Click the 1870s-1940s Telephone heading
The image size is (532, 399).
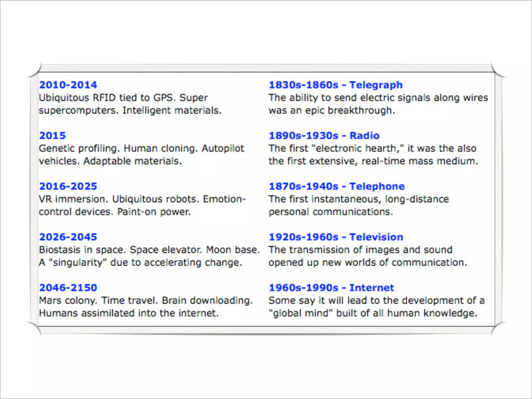pyautogui.click(x=336, y=186)
